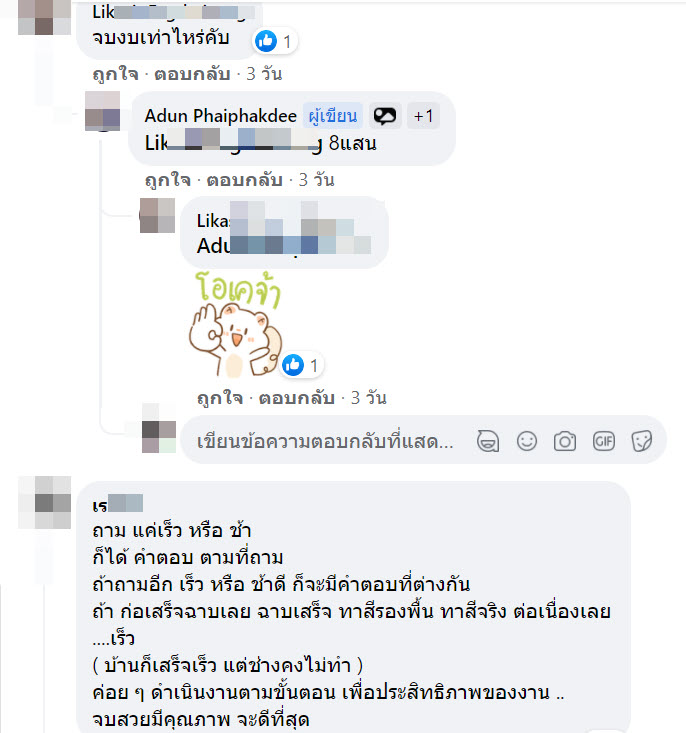Click ตอบกลับ under จบงบเท่าไหร่คับ comment
This screenshot has width=686, height=733.
pyautogui.click(x=192, y=74)
